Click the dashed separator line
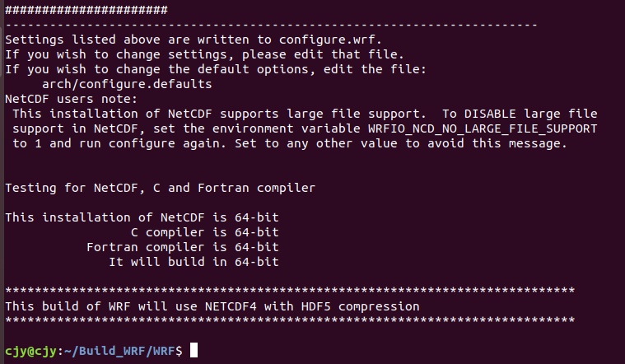This screenshot has width=625, height=364. [x=271, y=25]
